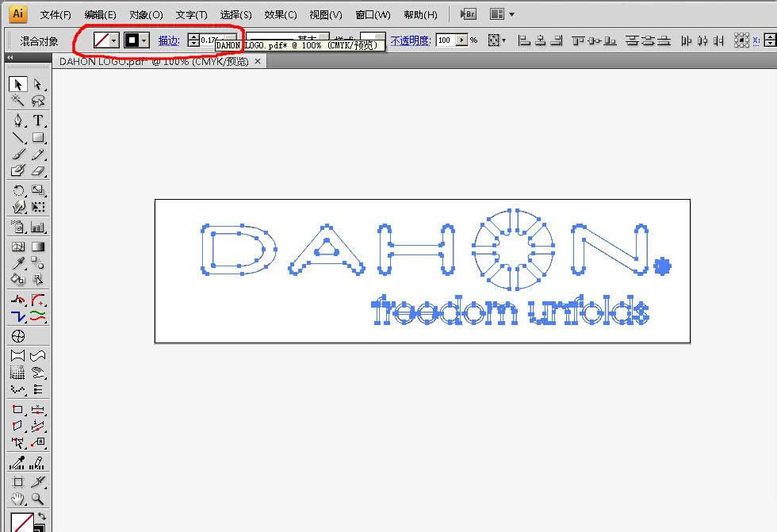Select the Pen tool

pyautogui.click(x=17, y=121)
